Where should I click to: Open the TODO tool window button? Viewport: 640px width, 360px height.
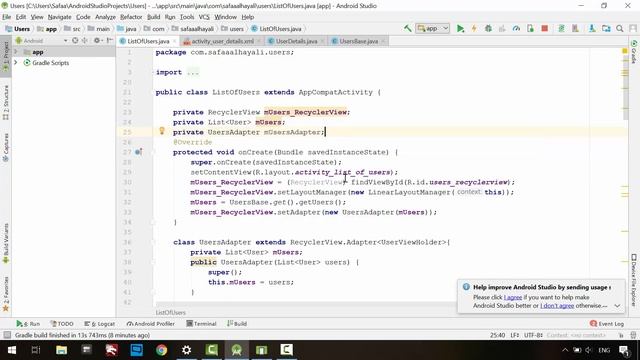[62, 324]
